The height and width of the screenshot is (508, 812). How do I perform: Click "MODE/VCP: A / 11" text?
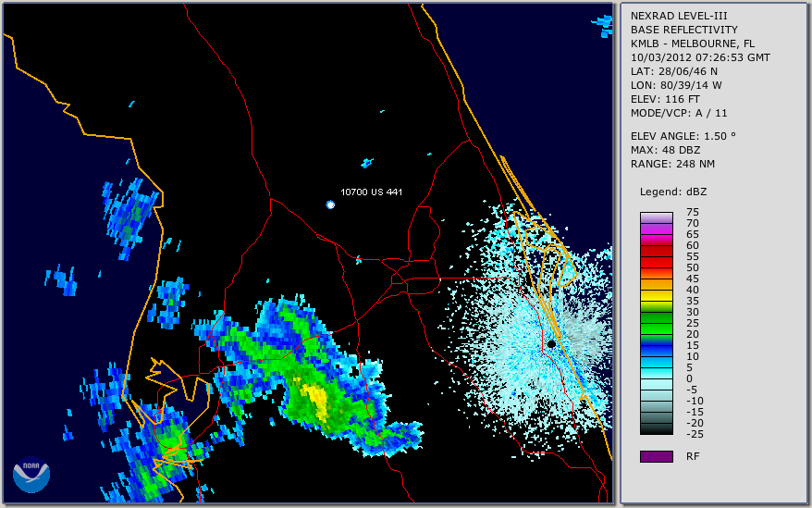[x=679, y=113]
